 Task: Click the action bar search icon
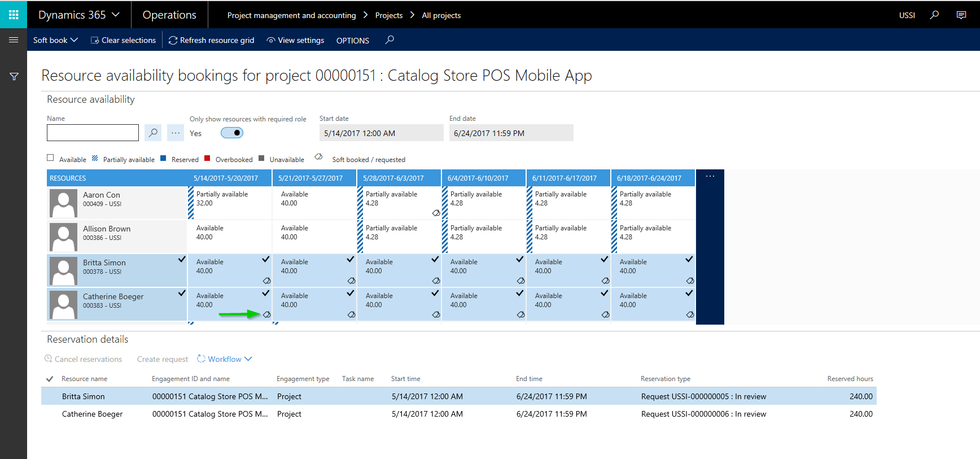390,40
